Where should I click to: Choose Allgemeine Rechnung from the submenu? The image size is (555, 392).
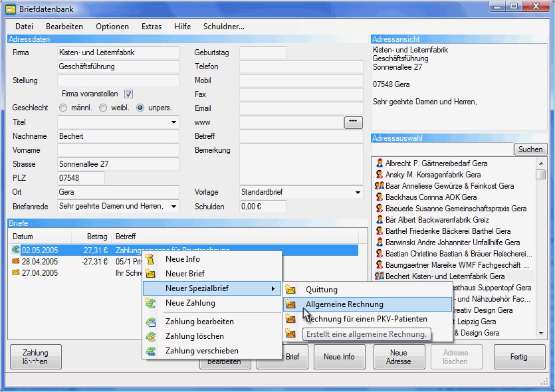(368, 304)
